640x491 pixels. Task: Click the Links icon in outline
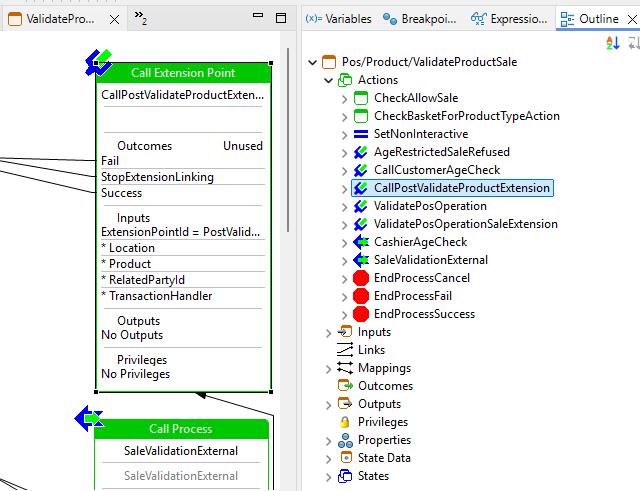pos(345,350)
